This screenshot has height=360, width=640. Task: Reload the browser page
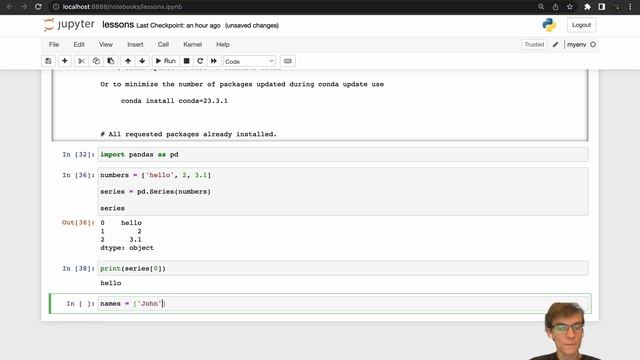(x=38, y=7)
